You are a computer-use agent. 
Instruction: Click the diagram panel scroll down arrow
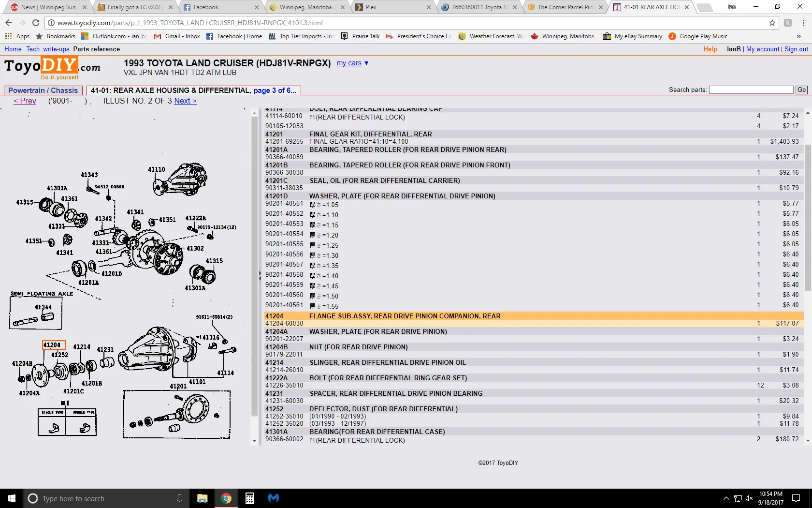pos(254,441)
